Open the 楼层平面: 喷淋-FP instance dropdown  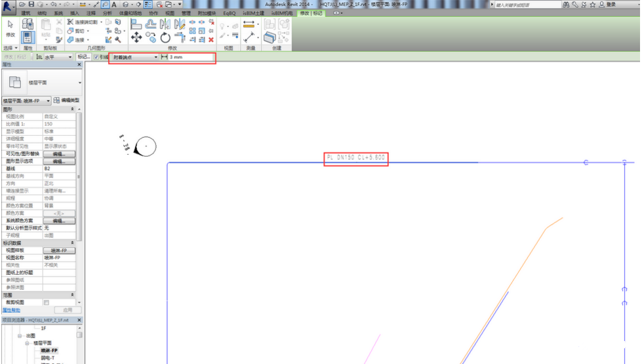coord(27,100)
